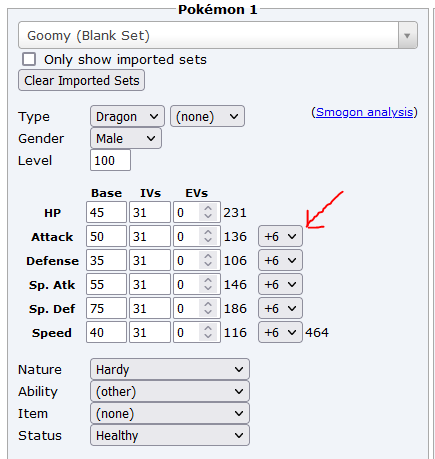Viewport: 435px width, 459px height.
Task: Click the Speed IVs field
Action: pos(150,332)
